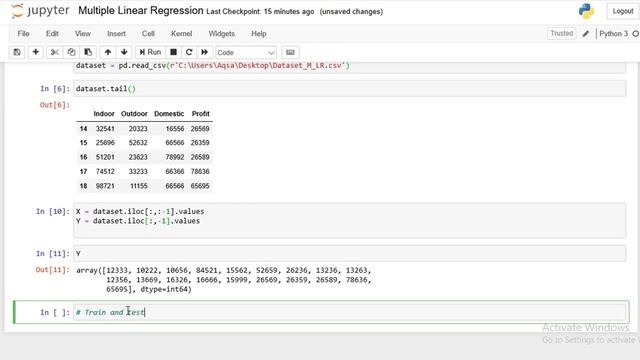Viewport: 640px width, 360px height.
Task: Click row index 14 in the table
Action: pos(83,129)
